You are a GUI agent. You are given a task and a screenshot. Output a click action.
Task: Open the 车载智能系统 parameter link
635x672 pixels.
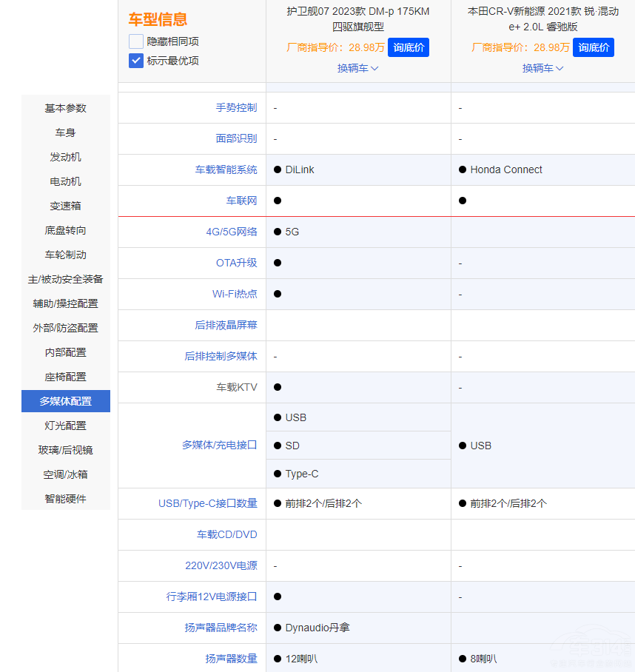pyautogui.click(x=226, y=169)
